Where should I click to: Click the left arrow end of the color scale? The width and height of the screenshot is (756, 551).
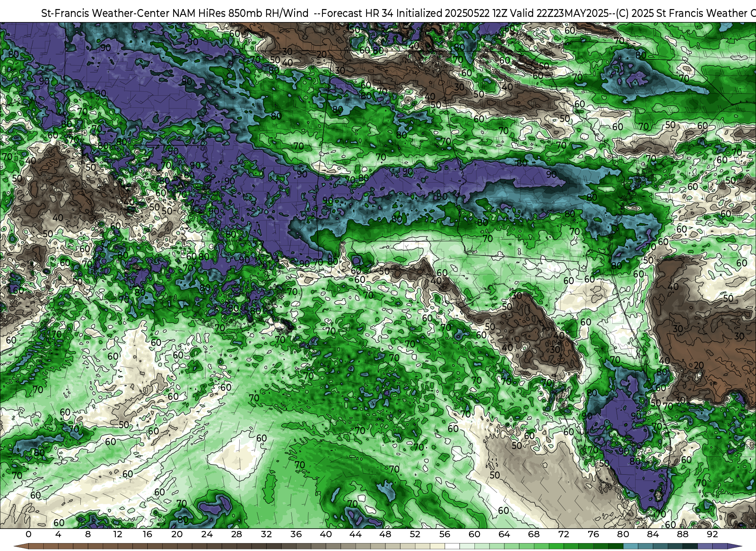coord(21,546)
